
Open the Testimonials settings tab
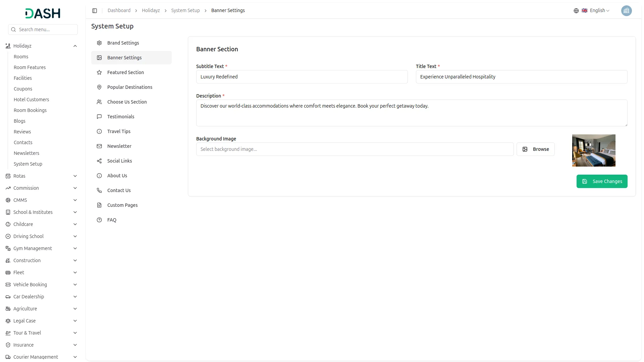coord(120,117)
